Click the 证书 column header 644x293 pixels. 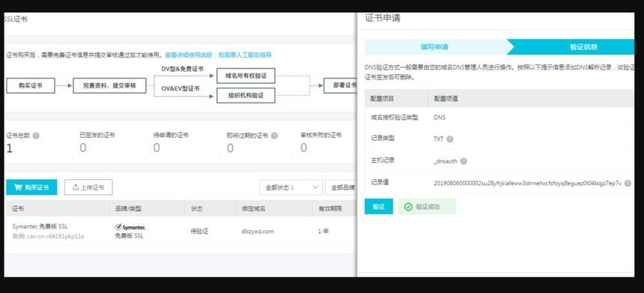18,209
